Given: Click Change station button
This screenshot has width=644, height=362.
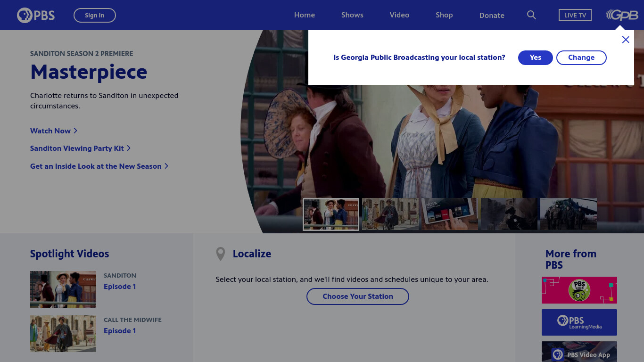Looking at the screenshot, I should click(x=581, y=58).
